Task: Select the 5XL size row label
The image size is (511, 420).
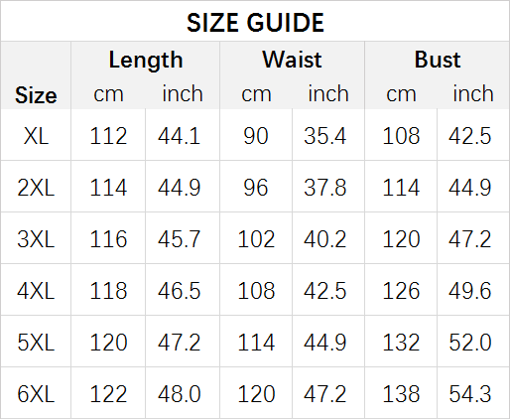Action: point(36,343)
